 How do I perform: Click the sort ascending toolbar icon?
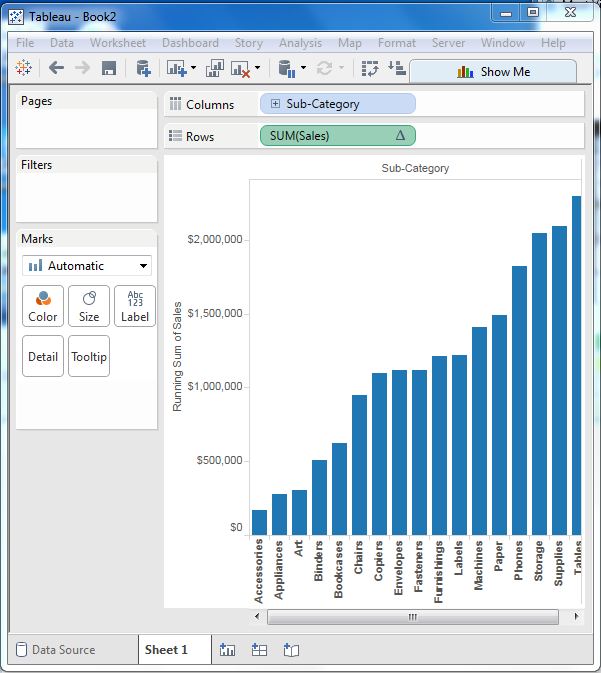396,68
